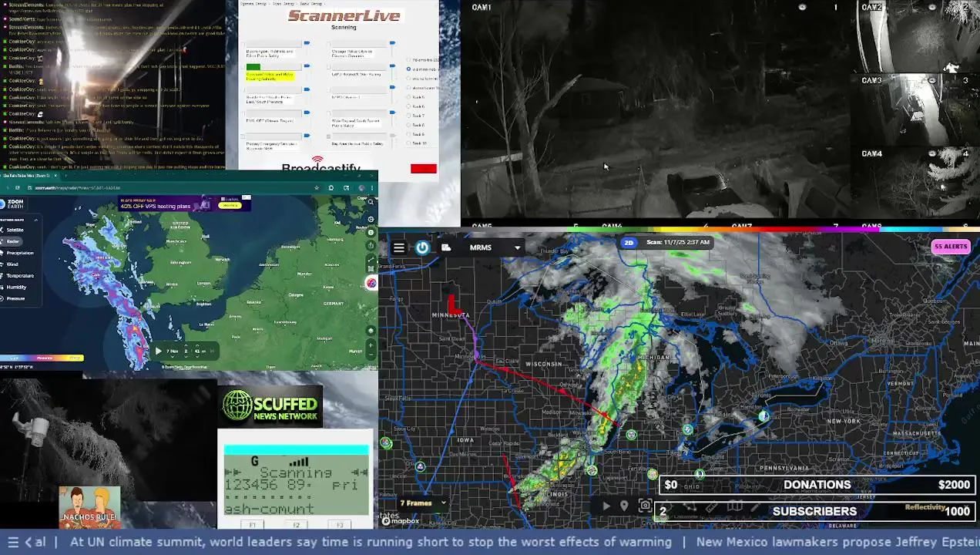This screenshot has width=980, height=555.
Task: Select the Bank 7 radio button
Action: pos(408,116)
